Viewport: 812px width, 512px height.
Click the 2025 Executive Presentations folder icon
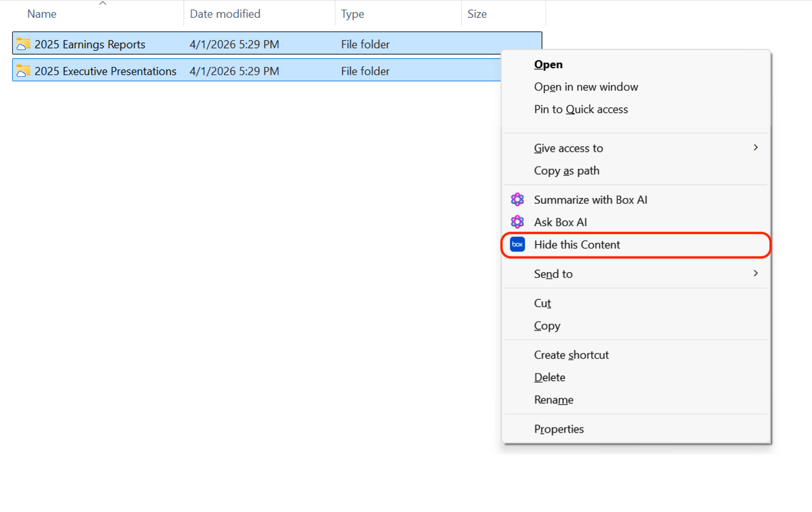pyautogui.click(x=23, y=71)
